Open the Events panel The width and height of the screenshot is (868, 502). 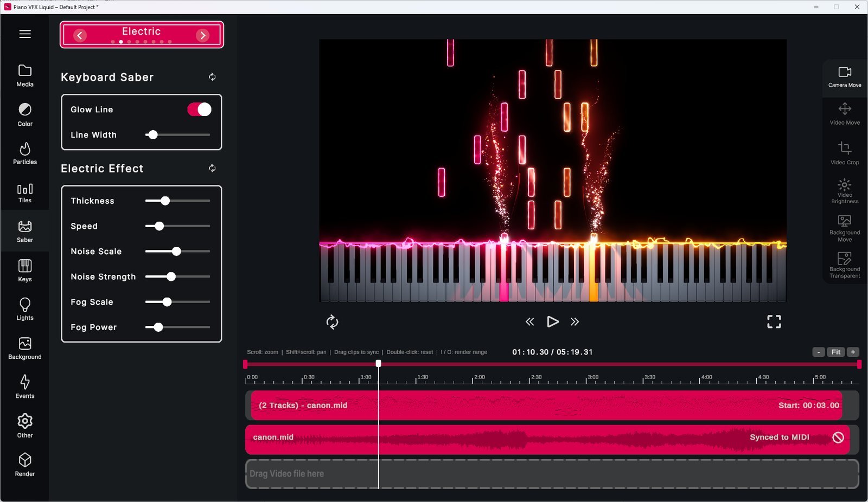(x=25, y=387)
